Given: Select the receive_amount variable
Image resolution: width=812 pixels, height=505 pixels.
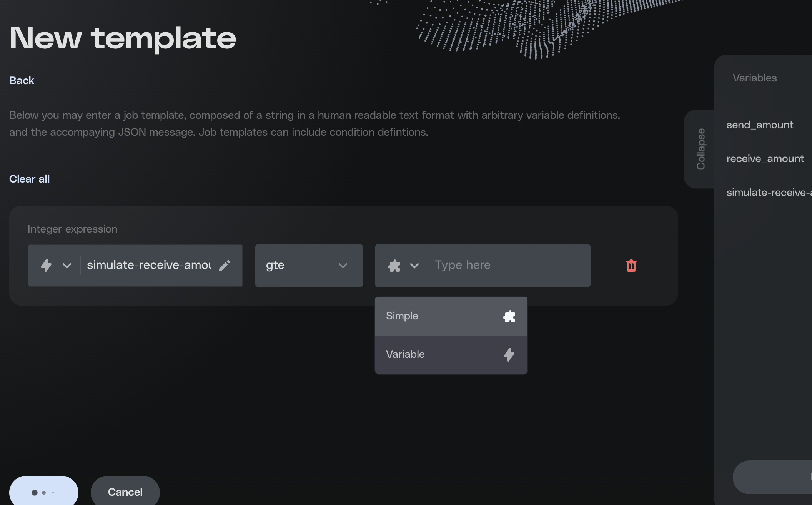Looking at the screenshot, I should click(765, 159).
